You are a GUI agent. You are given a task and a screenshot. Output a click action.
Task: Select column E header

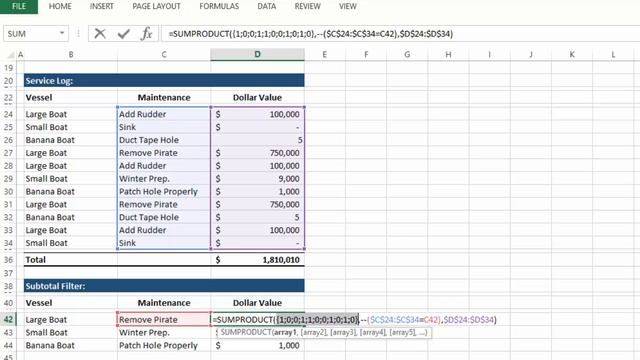click(x=324, y=54)
